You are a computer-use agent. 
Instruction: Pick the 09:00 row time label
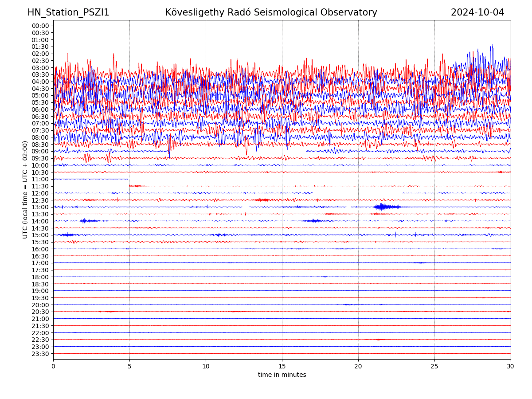click(40, 151)
